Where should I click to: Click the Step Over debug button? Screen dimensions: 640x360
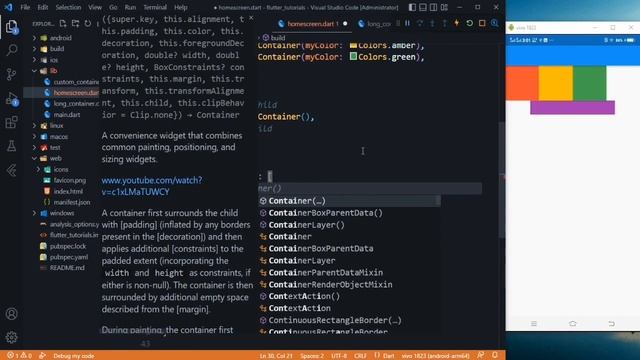click(x=420, y=23)
